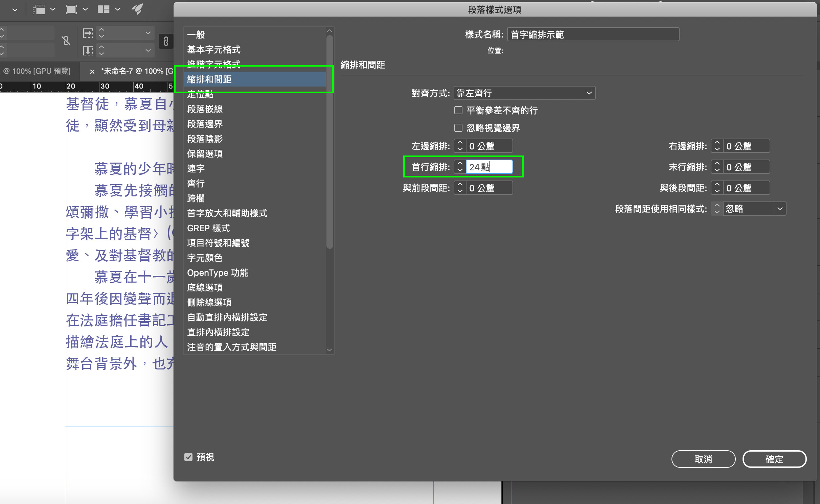Enable the 平衡參差不齊的行 checkbox
This screenshot has height=504, width=820.
pos(459,111)
